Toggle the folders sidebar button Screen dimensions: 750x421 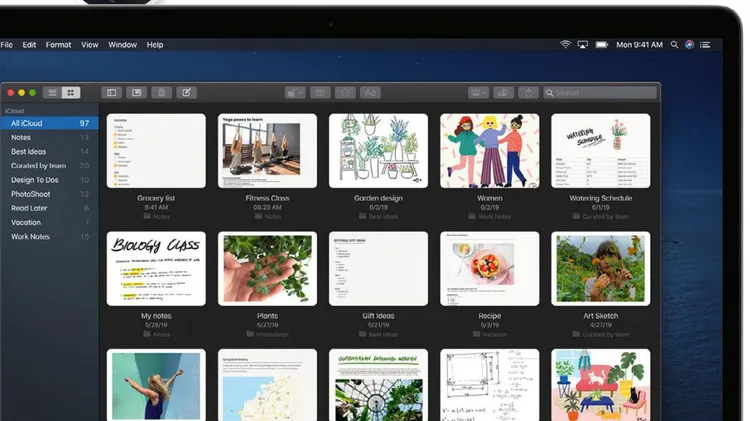tap(111, 93)
